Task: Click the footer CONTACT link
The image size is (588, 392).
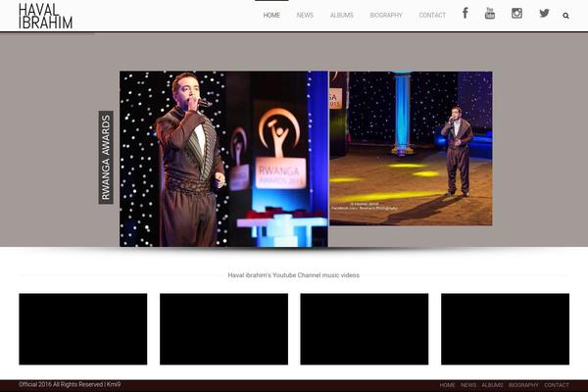Action: (557, 385)
